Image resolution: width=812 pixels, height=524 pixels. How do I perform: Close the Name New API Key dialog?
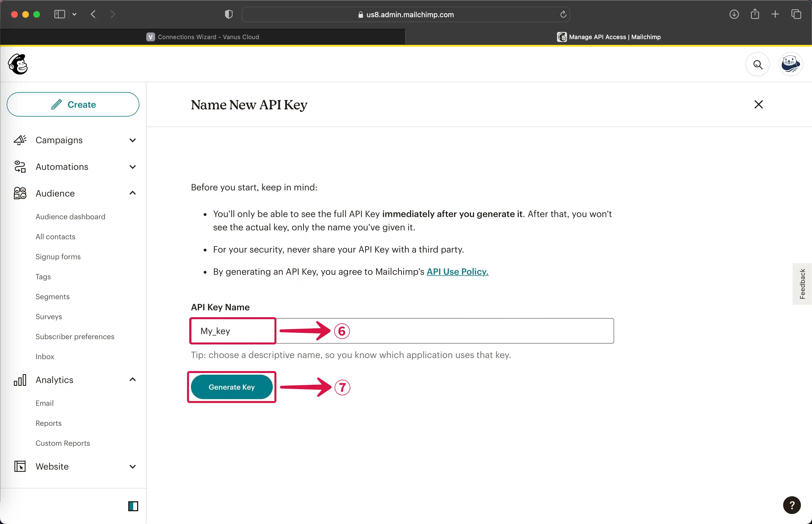(x=758, y=104)
